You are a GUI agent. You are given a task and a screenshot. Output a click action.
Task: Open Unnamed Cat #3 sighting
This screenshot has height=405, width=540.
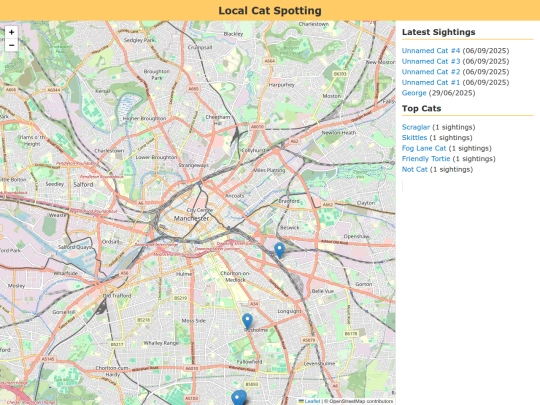[431, 61]
